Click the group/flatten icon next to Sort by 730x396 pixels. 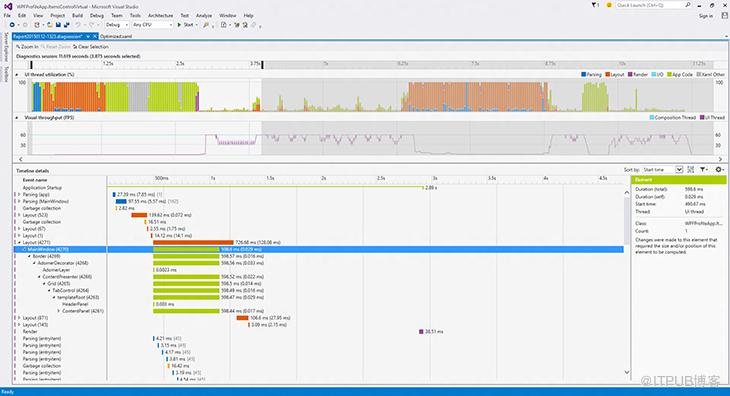691,169
